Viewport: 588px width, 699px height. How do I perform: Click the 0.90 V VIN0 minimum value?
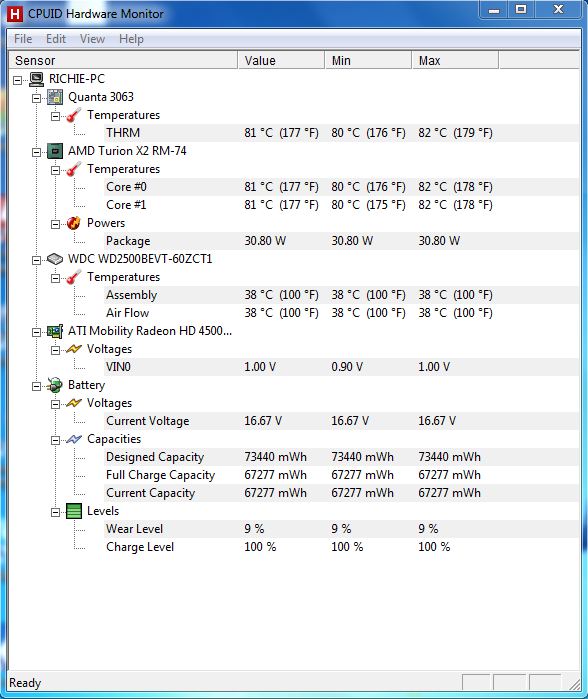coord(347,367)
